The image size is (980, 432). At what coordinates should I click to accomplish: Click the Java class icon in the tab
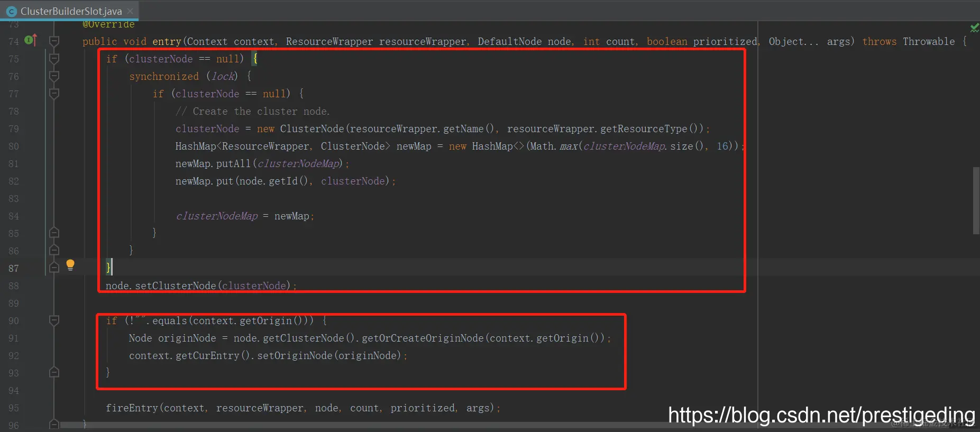[x=12, y=11]
